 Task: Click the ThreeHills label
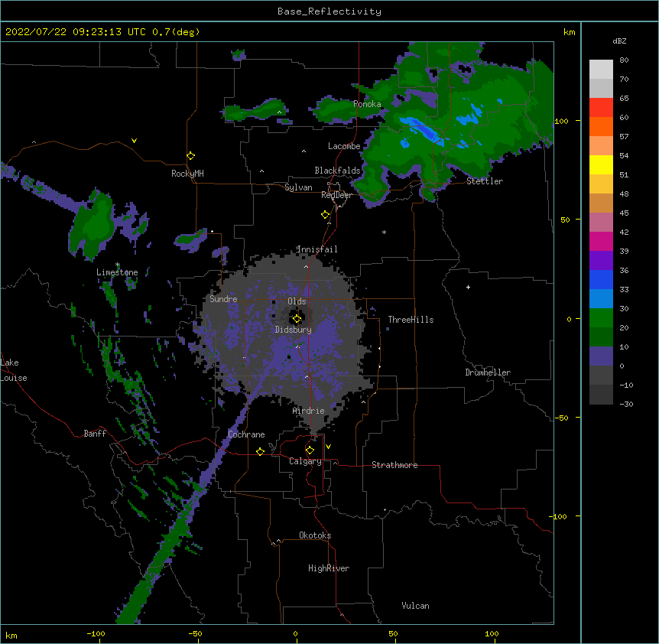(411, 320)
